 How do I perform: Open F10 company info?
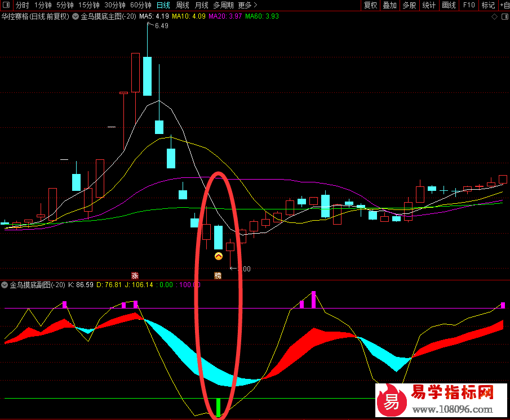(x=469, y=5)
